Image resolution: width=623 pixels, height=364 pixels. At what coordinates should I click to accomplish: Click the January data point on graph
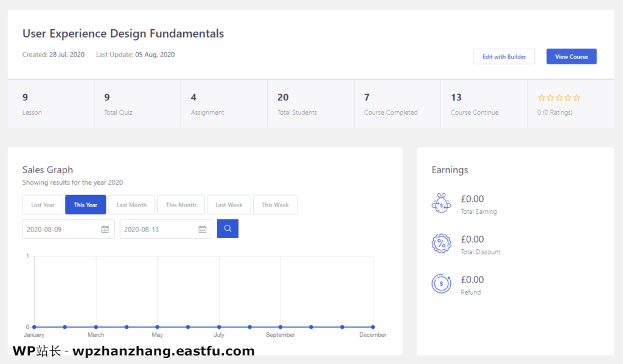(34, 327)
